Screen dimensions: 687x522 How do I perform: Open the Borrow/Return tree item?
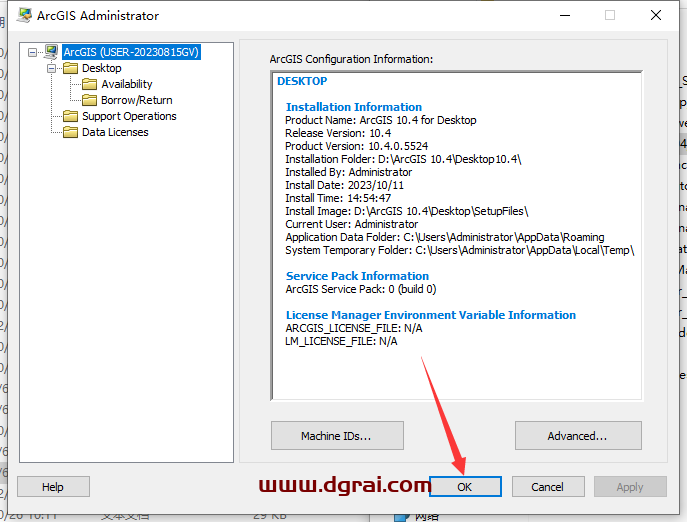pyautogui.click(x=137, y=100)
